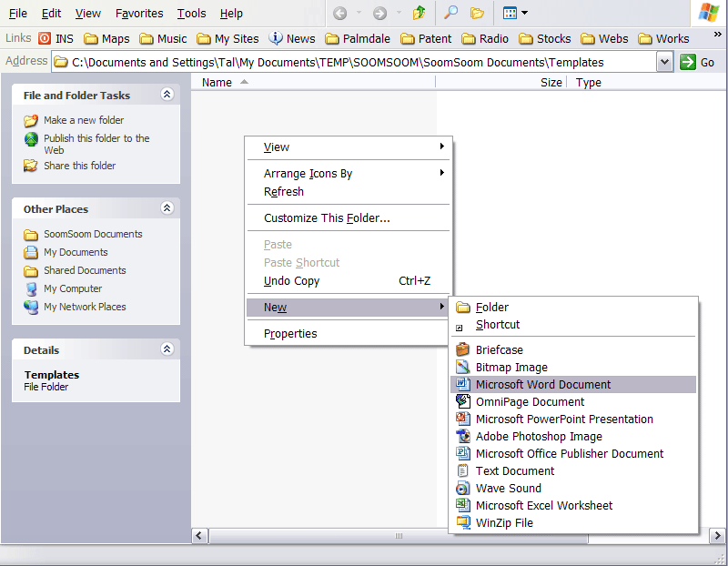Show more Links bar items chevron

pos(718,35)
